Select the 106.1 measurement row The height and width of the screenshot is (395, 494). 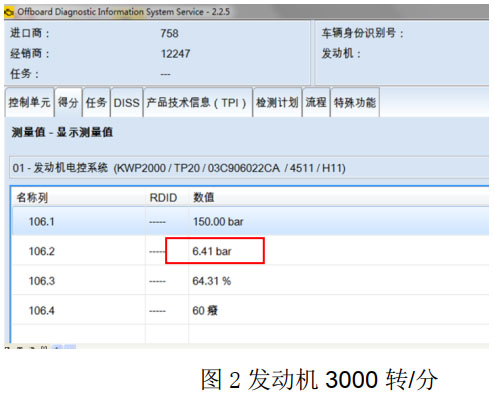pos(250,221)
